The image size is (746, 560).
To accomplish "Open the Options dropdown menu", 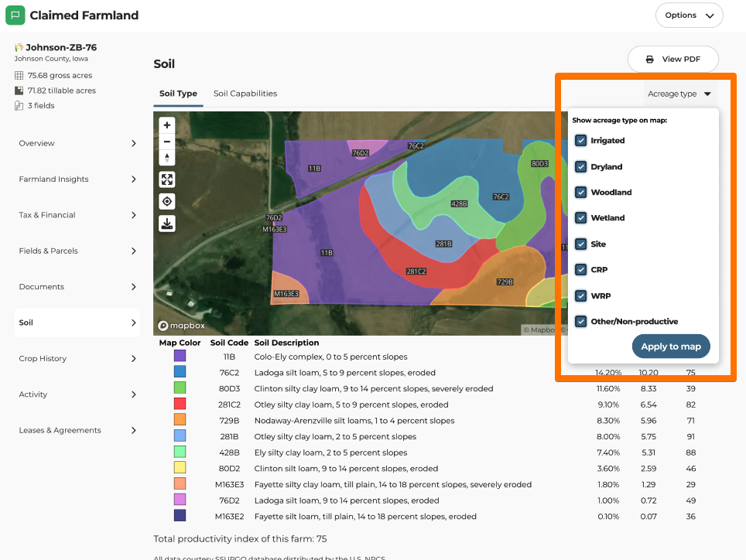I will point(689,15).
